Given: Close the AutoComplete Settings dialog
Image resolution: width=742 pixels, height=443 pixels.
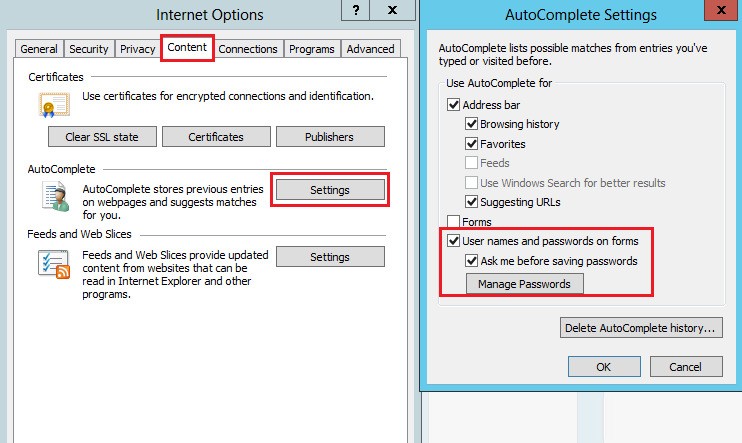Looking at the screenshot, I should point(722,14).
